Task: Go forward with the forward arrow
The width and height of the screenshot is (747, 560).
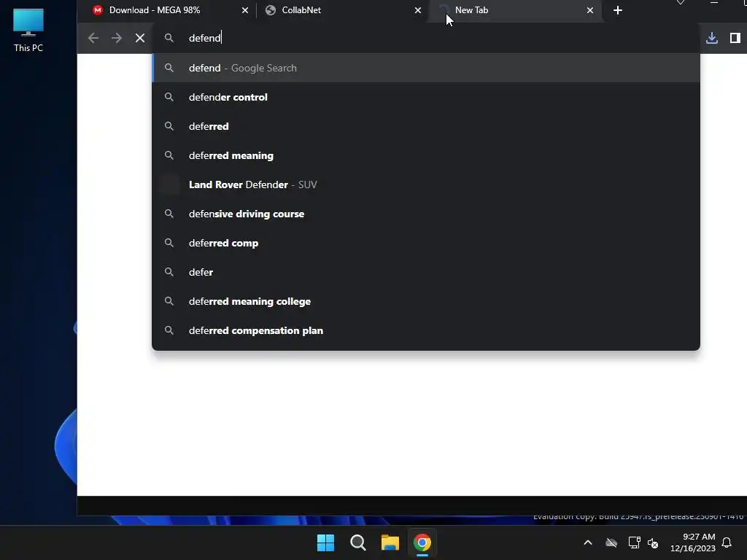Action: (117, 38)
